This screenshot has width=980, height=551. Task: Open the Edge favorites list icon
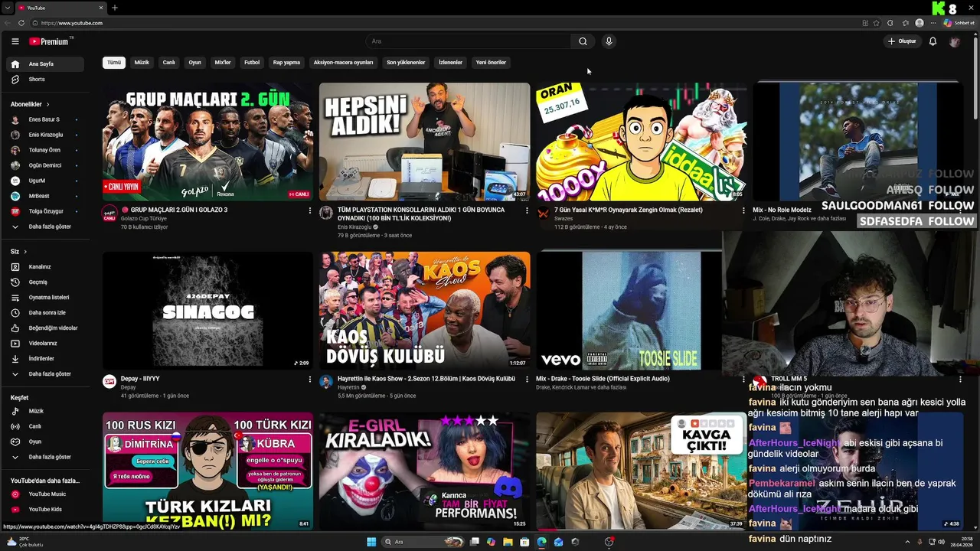[x=905, y=23]
